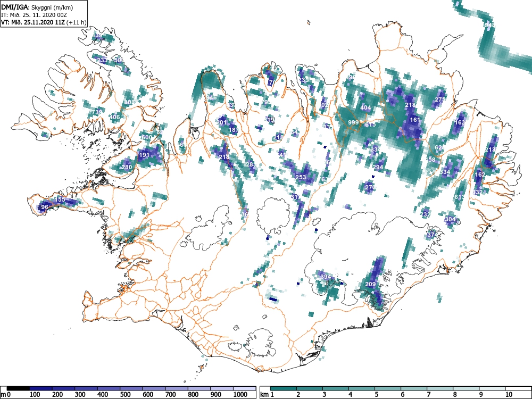Click the '209' visibility value on the map
Image resolution: width=532 pixels, height=399 pixels.
[370, 284]
